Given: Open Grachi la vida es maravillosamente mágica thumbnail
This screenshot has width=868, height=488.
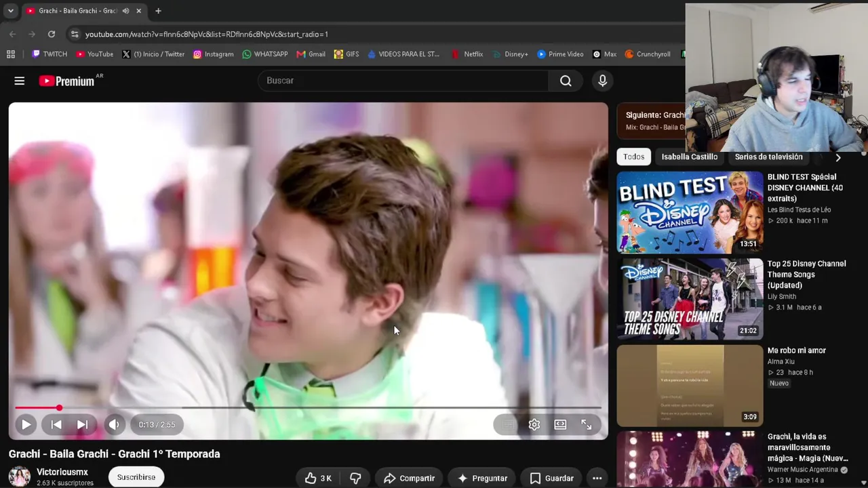Looking at the screenshot, I should [x=690, y=460].
